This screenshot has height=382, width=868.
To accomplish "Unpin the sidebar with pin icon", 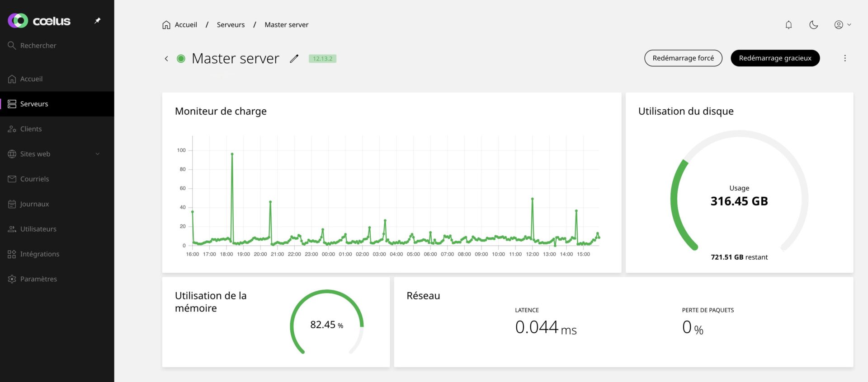I will click(x=97, y=21).
